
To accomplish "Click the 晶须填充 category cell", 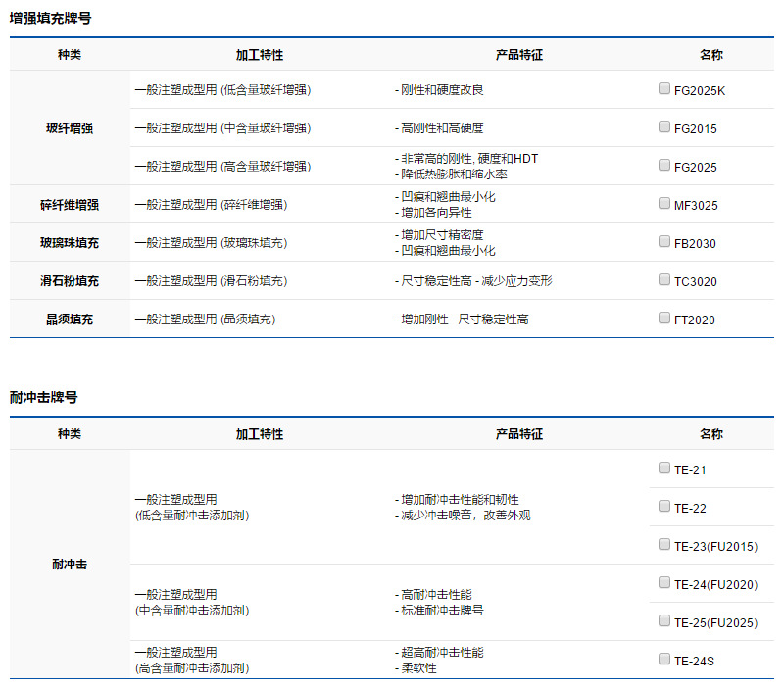I will click(x=70, y=319).
